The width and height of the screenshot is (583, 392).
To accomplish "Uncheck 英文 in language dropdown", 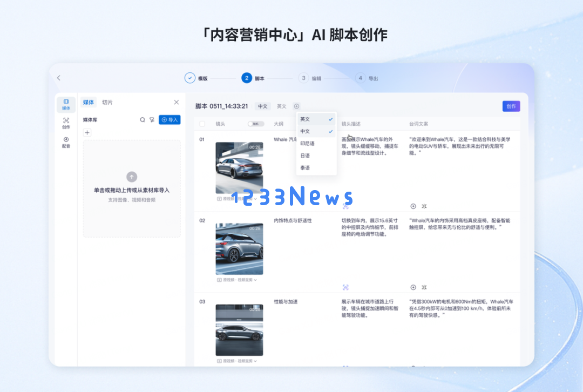I will click(316, 119).
